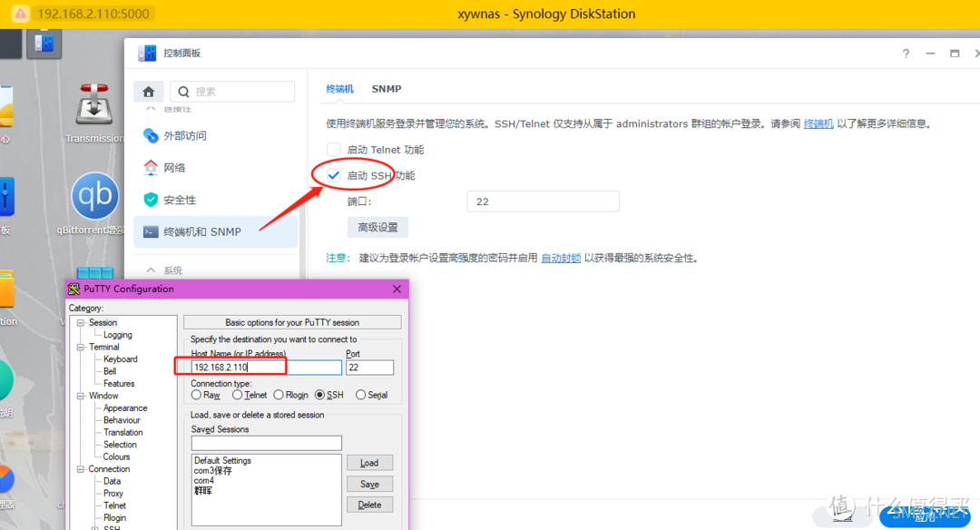Click the 高级设置 button

coord(377,228)
